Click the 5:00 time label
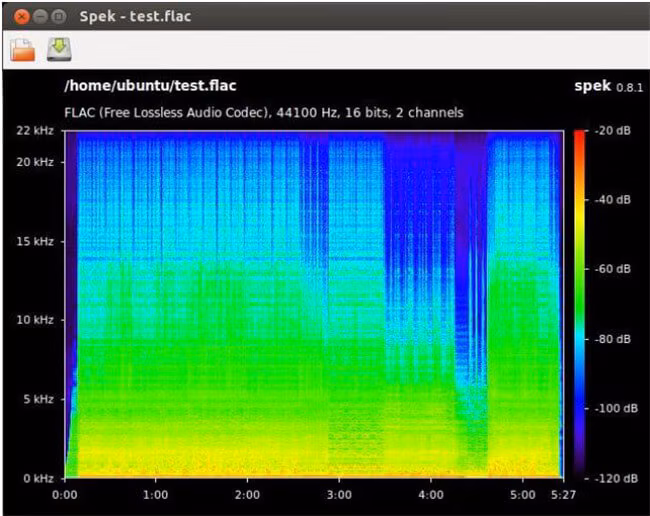650x516 pixels. (x=522, y=495)
